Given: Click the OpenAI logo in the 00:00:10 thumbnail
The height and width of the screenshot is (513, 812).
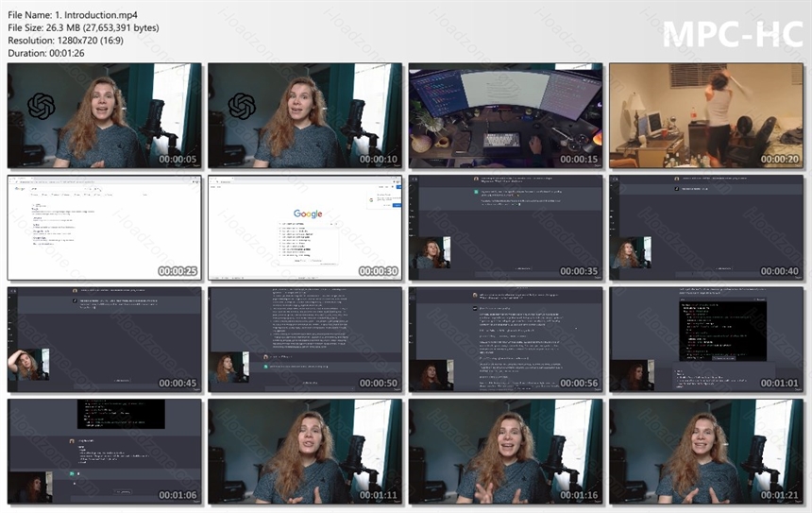Looking at the screenshot, I should click(x=242, y=106).
